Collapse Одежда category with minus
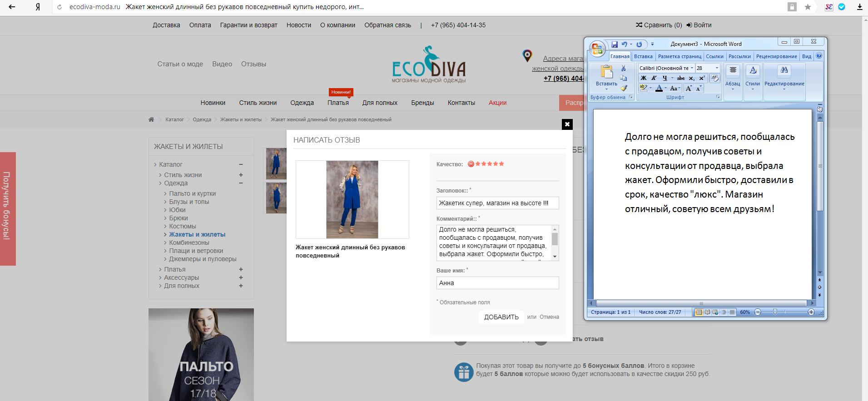 [241, 183]
